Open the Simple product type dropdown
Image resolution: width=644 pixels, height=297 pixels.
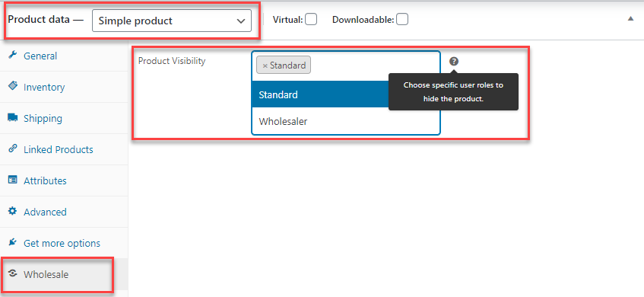(x=172, y=21)
